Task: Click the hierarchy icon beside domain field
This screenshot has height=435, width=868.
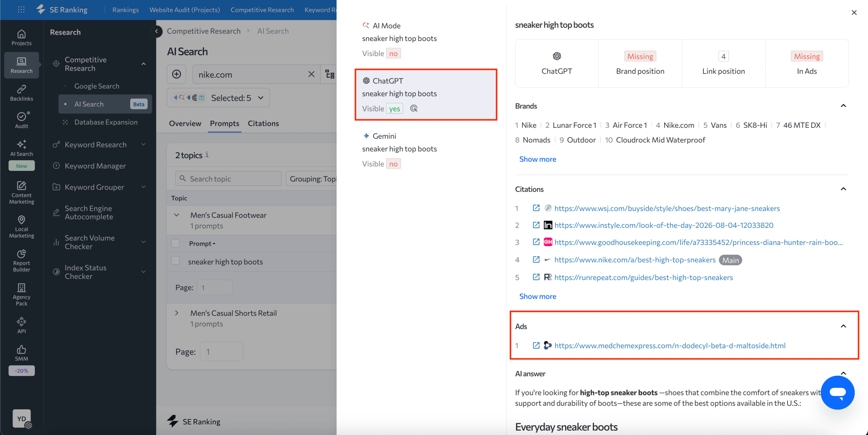Action: (x=330, y=74)
